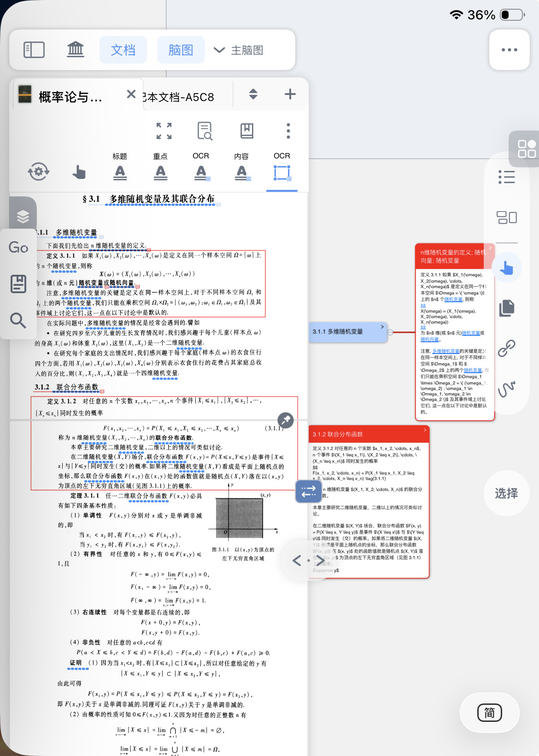Toggle the 脑图 mindmap view
This screenshot has width=539, height=756.
tap(181, 50)
